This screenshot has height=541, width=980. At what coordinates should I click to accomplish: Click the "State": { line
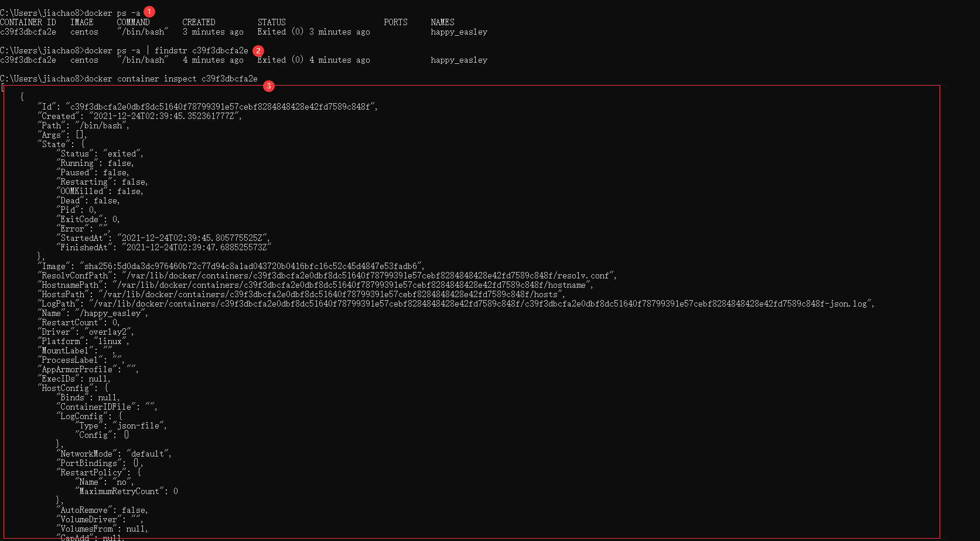(62, 144)
